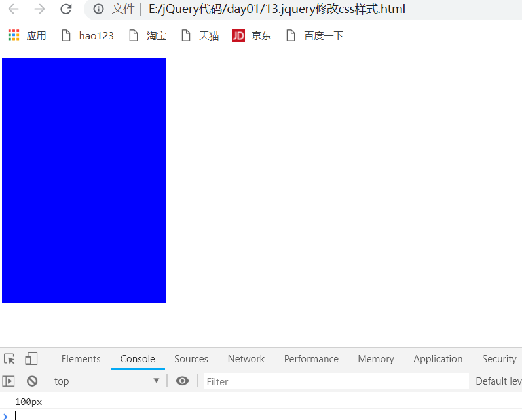Screen dimensions: 522x420
Task: Go forward with the browser forward arrow
Action: coord(39,9)
